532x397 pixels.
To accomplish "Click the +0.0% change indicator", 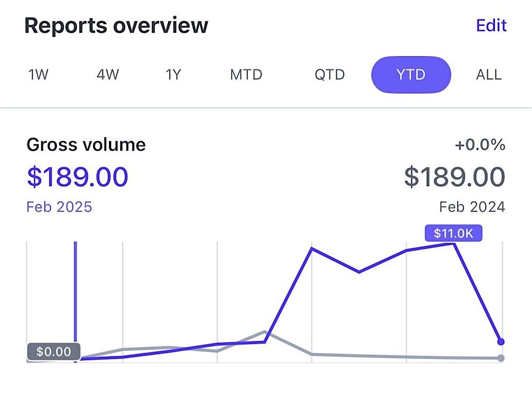I will pyautogui.click(x=479, y=145).
